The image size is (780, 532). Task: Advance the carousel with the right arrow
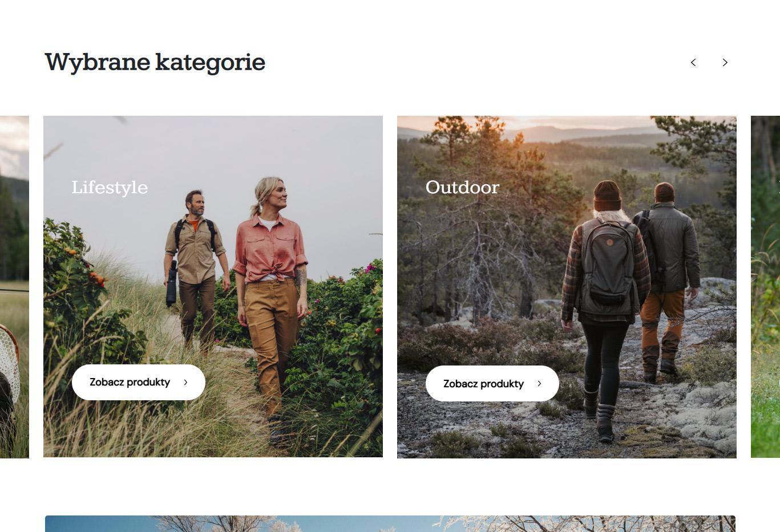pos(725,62)
